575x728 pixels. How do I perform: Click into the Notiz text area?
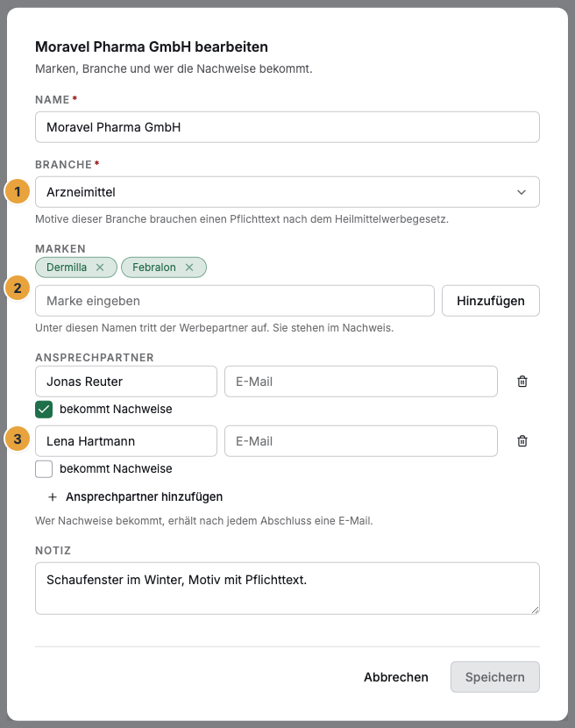(x=287, y=589)
